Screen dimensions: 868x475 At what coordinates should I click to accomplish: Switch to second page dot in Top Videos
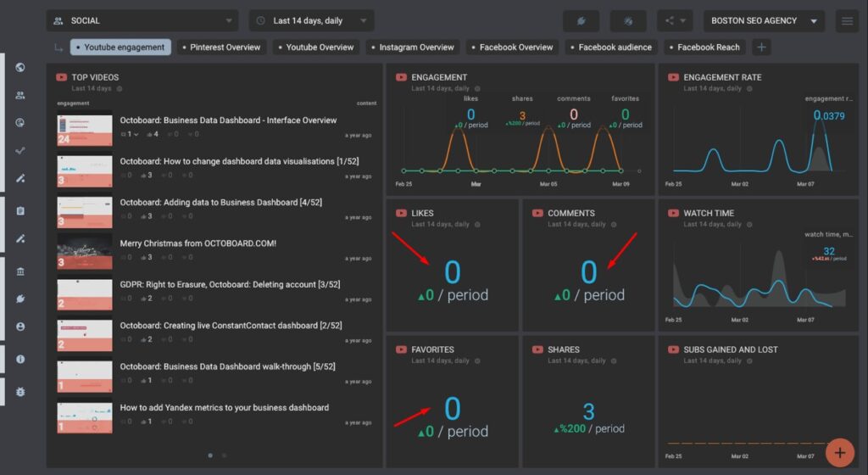point(224,455)
